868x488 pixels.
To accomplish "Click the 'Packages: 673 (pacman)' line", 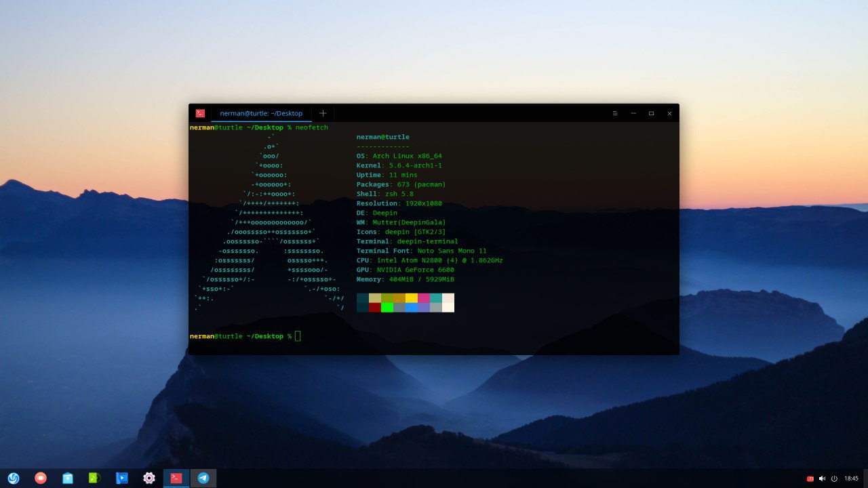I will coord(401,184).
